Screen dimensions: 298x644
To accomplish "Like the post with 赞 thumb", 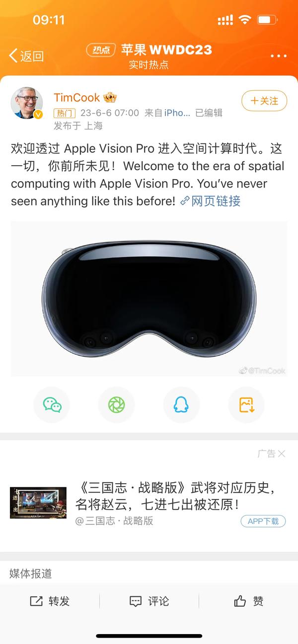I will click(248, 601).
